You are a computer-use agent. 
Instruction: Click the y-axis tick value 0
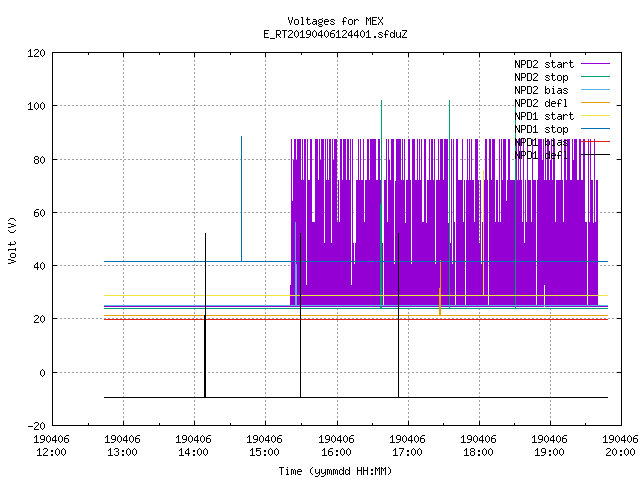coord(42,373)
